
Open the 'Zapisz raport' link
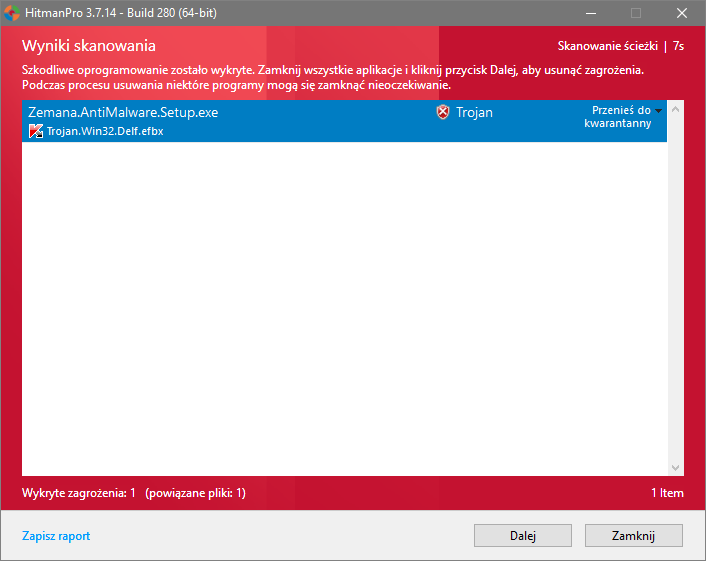pos(56,536)
